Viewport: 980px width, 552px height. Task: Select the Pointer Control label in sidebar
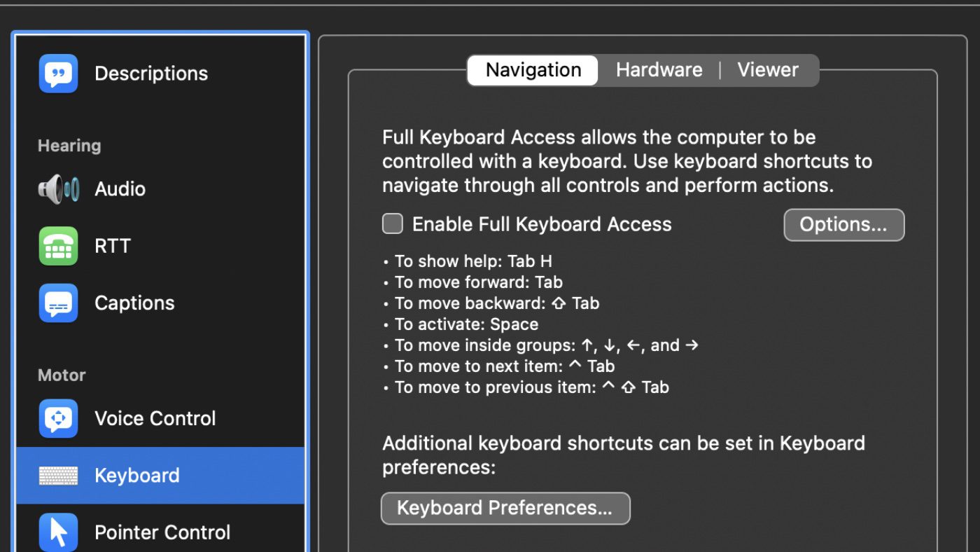[x=162, y=532]
